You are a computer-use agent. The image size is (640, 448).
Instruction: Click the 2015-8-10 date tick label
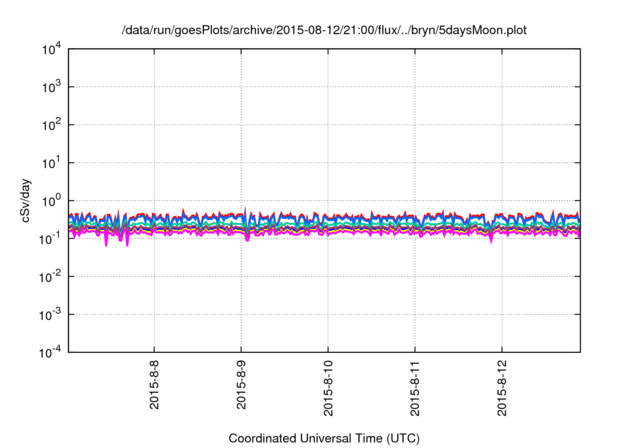328,388
